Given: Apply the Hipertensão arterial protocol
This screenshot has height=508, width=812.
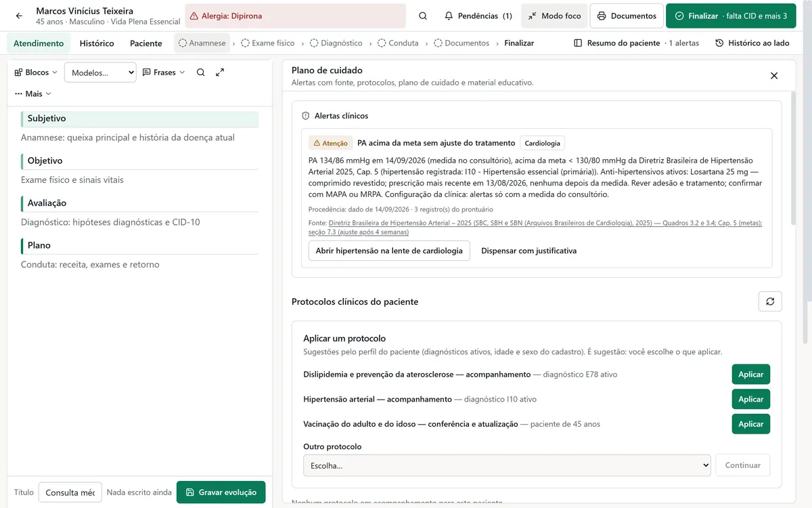Looking at the screenshot, I should click(x=751, y=399).
